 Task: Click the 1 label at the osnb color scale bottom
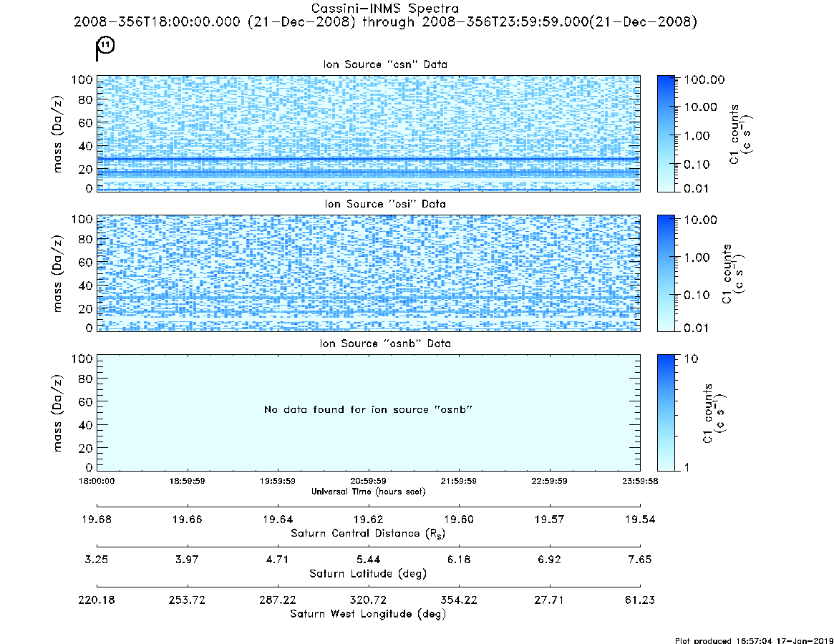pos(687,467)
